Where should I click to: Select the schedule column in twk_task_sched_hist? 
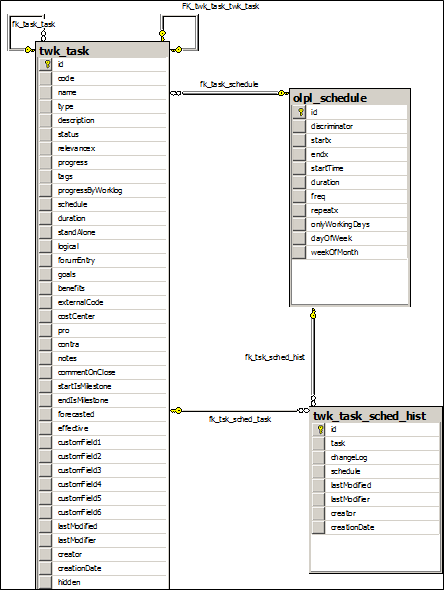click(376, 471)
